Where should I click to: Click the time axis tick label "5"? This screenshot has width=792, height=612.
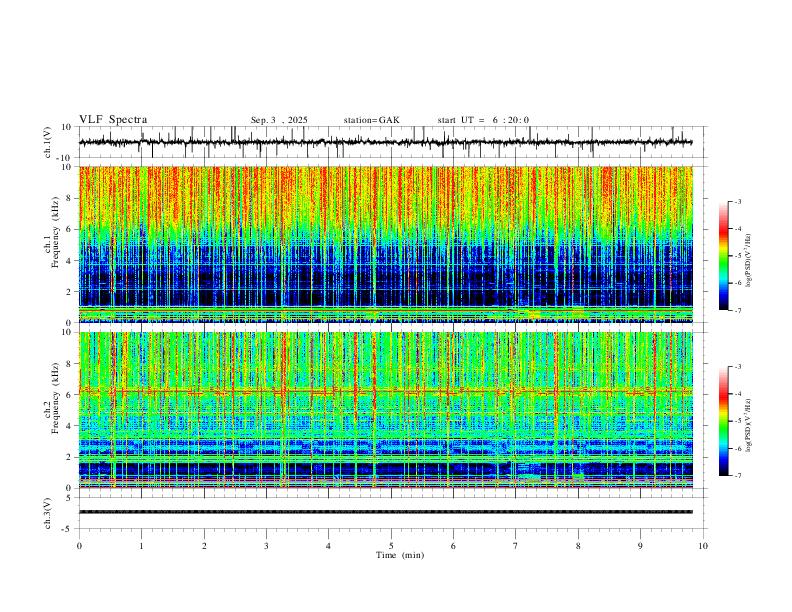[391, 546]
